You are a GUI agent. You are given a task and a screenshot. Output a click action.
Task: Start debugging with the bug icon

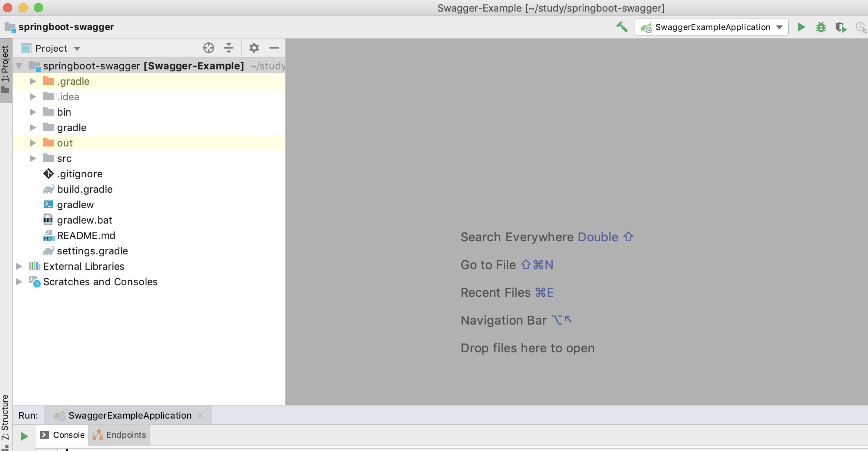pos(821,27)
